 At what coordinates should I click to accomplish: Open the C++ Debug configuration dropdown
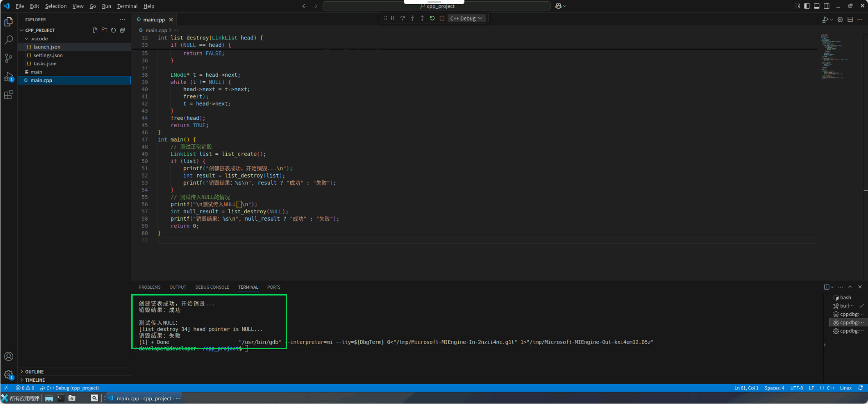[466, 18]
